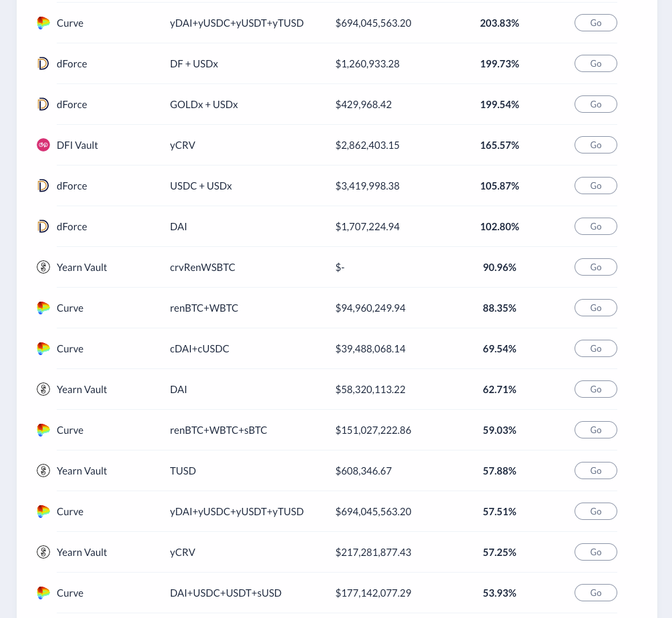Go to Curve renBTC+WBTC+sBTC pool
Screen dimensions: 672x618
coord(596,430)
